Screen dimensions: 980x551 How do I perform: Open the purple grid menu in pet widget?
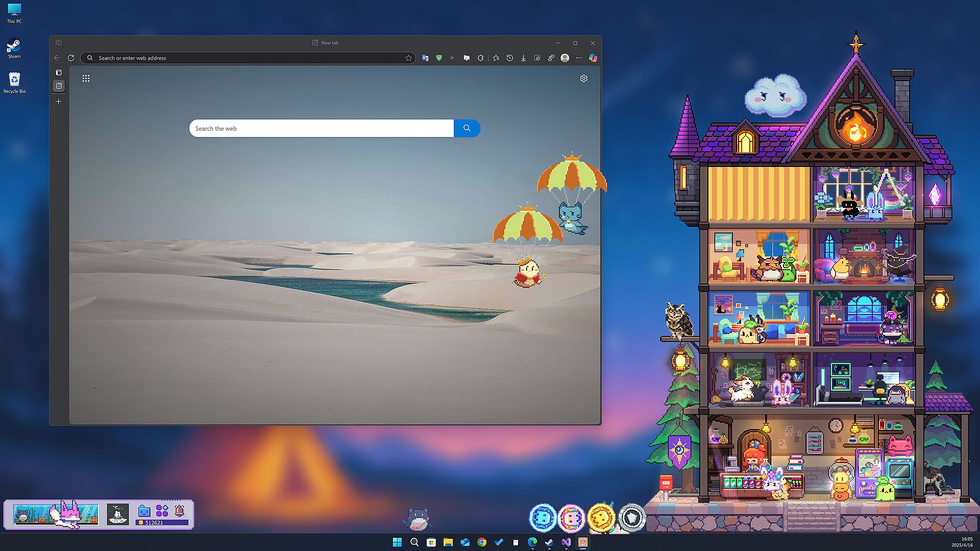point(162,511)
